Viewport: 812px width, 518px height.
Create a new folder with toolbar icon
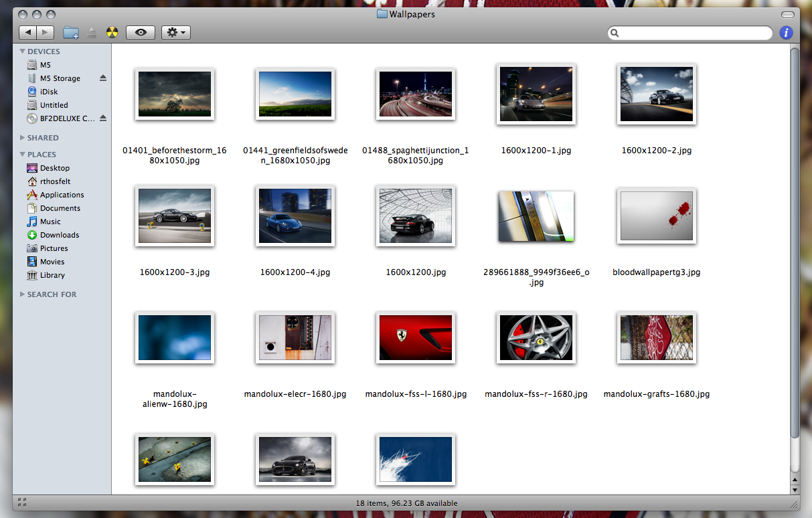point(71,32)
